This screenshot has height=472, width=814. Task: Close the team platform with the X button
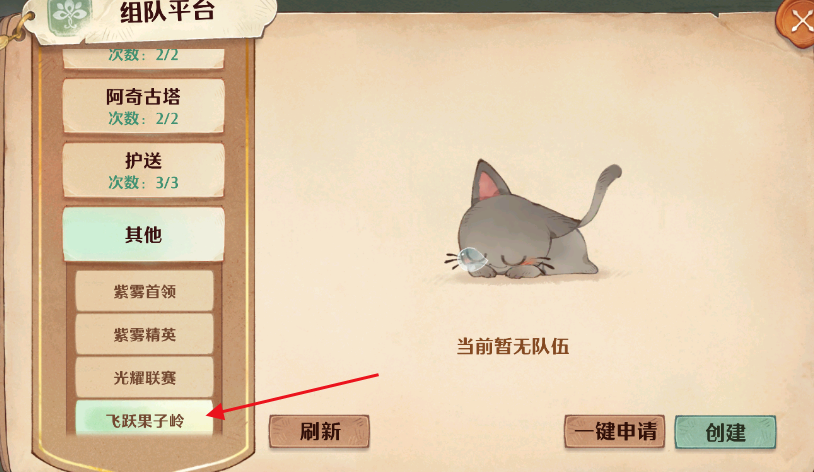797,23
